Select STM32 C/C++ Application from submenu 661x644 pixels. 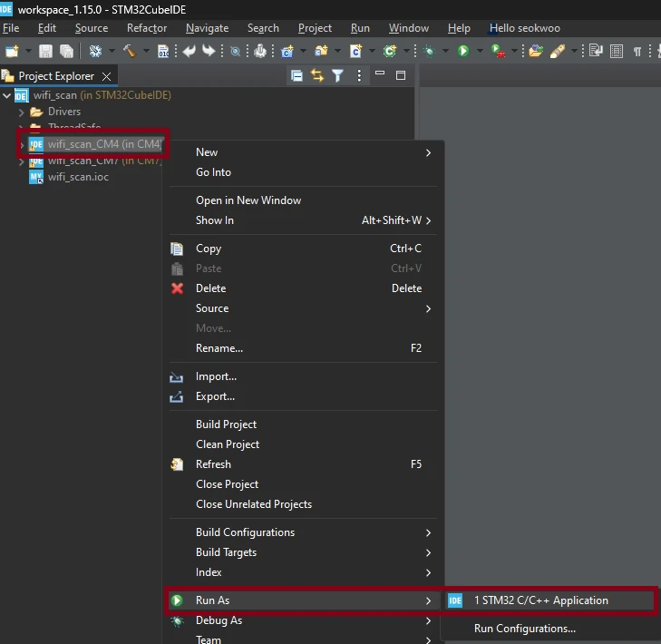(540, 600)
